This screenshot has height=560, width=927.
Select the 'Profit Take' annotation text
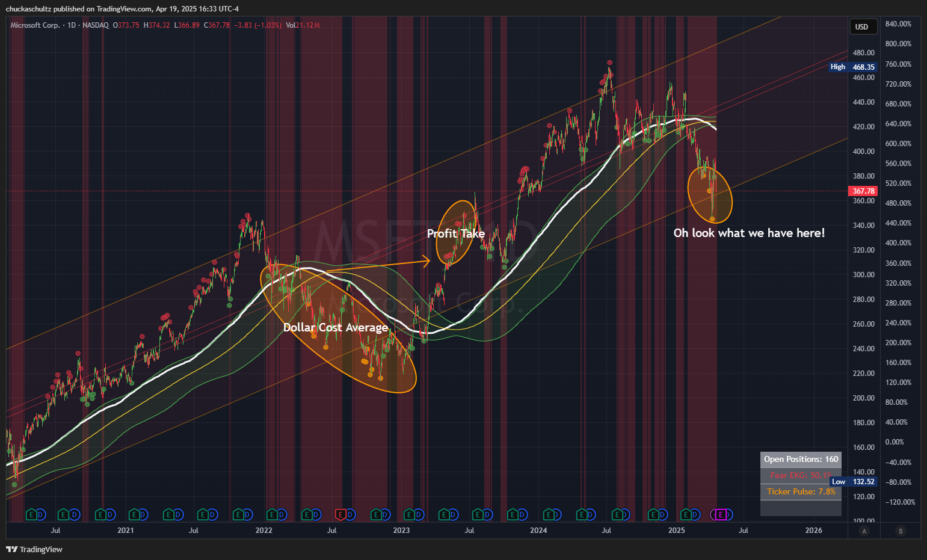coord(456,233)
